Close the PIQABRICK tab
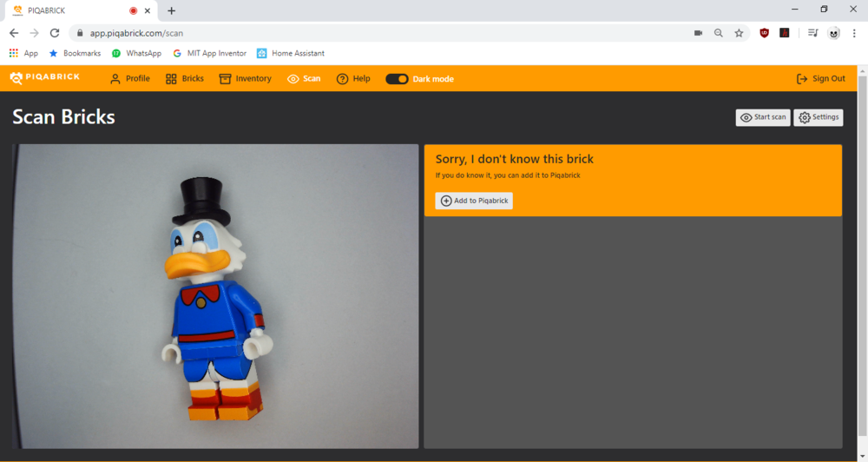Image resolution: width=868 pixels, height=462 pixels. [148, 10]
